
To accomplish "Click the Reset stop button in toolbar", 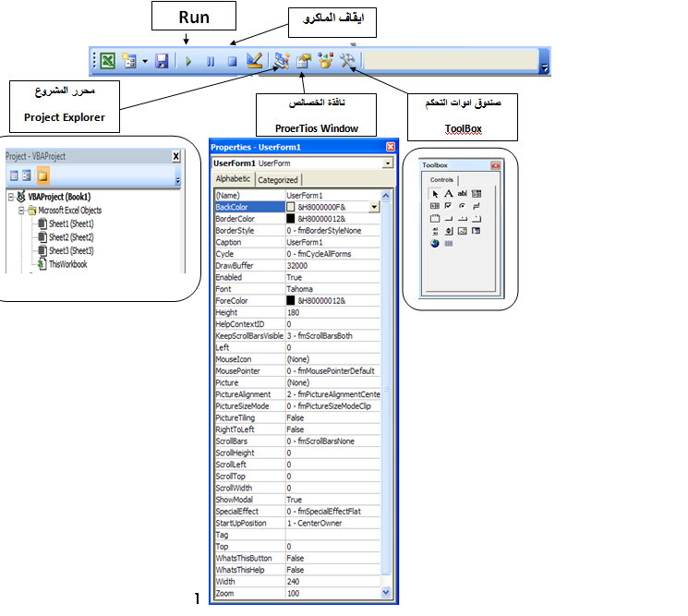I will point(232,62).
